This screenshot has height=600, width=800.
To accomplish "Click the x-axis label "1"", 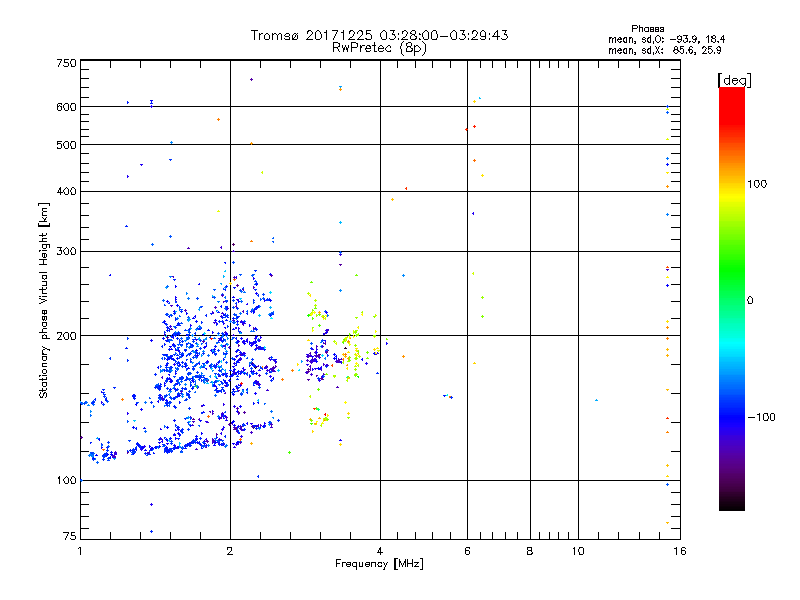I will [80, 551].
